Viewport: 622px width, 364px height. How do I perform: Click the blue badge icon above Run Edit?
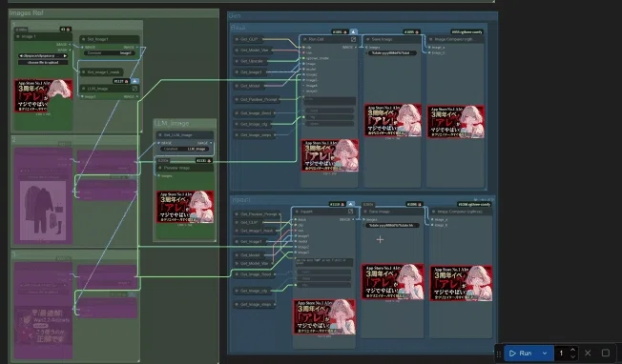tap(353, 31)
